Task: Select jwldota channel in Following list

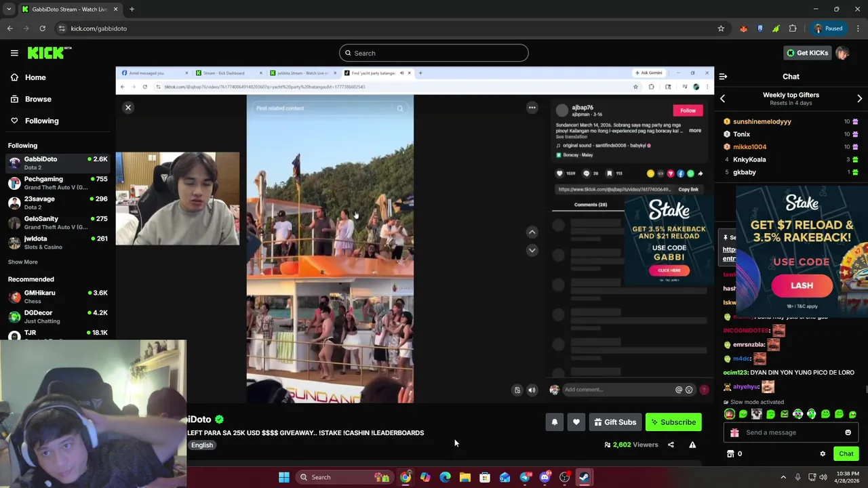Action: (x=58, y=242)
